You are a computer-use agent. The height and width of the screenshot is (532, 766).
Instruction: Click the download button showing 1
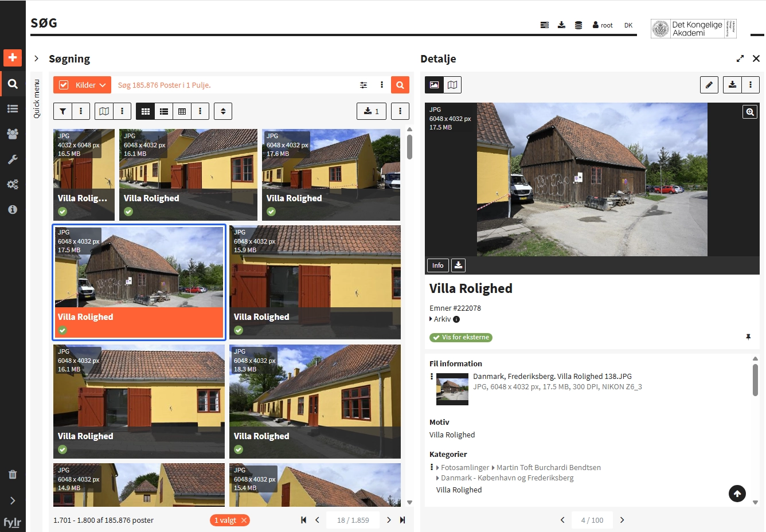click(372, 111)
